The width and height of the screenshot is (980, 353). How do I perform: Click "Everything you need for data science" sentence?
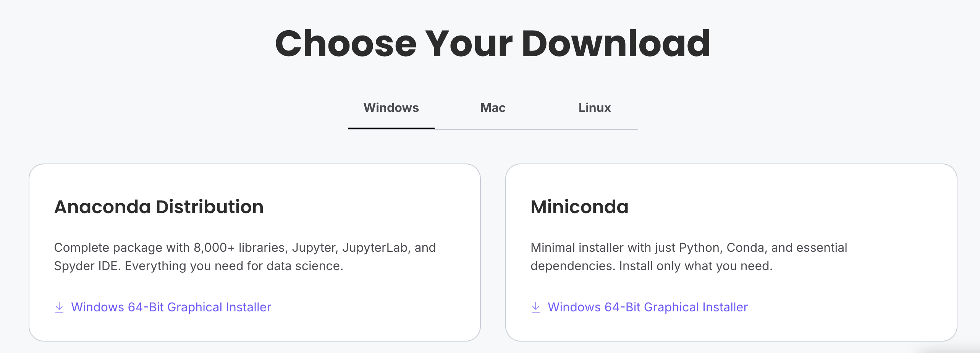[x=234, y=266]
